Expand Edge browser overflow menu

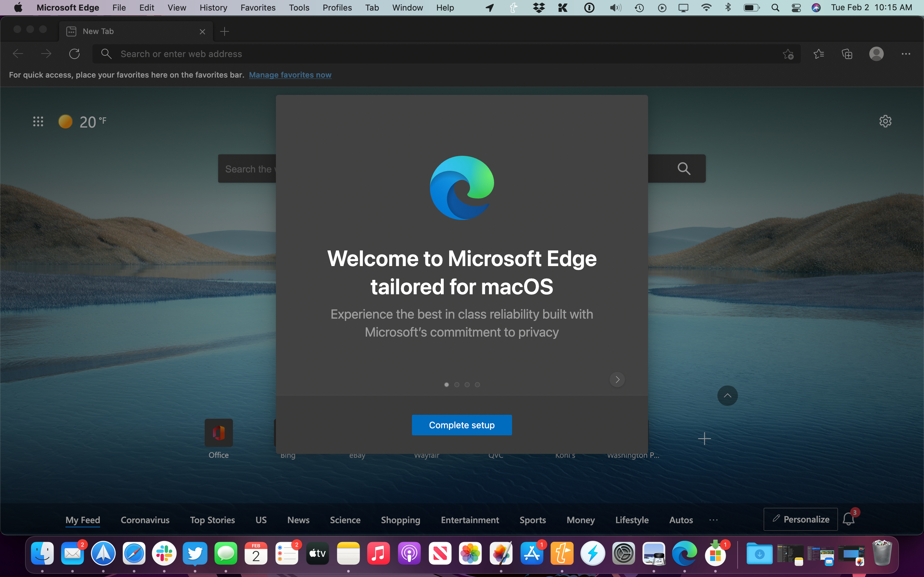coord(906,54)
